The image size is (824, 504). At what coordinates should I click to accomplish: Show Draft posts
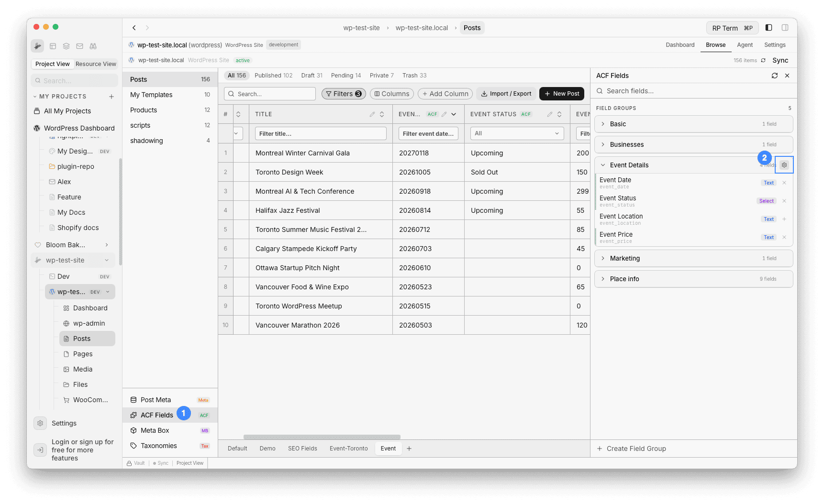[312, 76]
